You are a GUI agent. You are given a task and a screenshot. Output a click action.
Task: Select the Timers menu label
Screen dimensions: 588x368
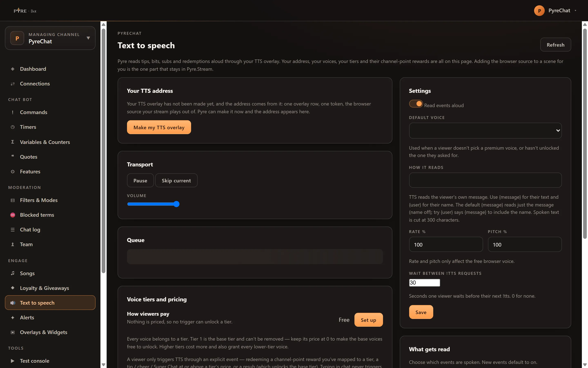28,127
